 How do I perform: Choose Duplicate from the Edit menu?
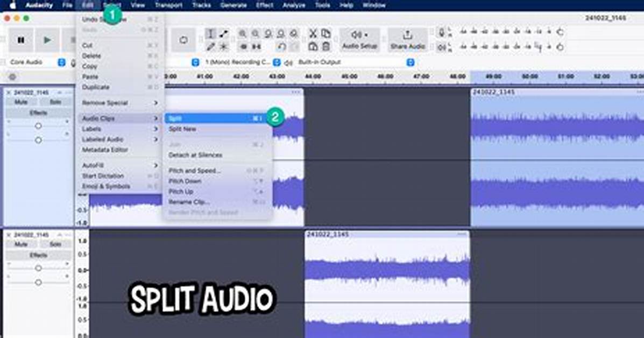120,87
